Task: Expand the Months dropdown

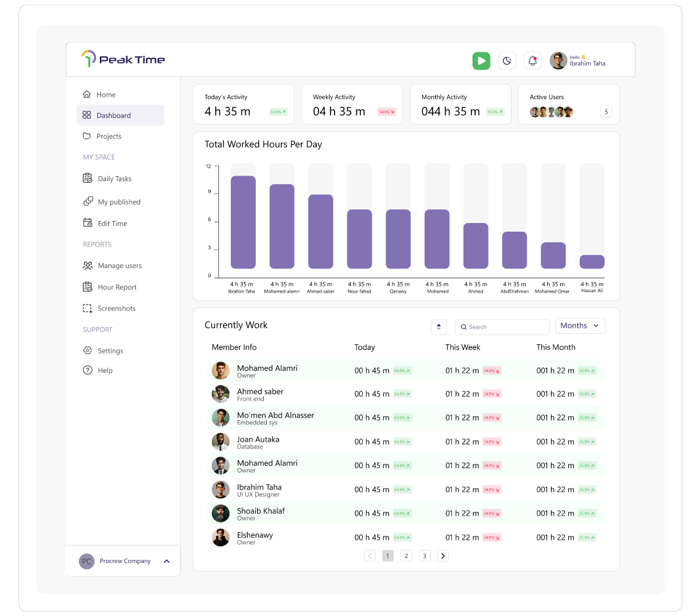Action: tap(580, 326)
